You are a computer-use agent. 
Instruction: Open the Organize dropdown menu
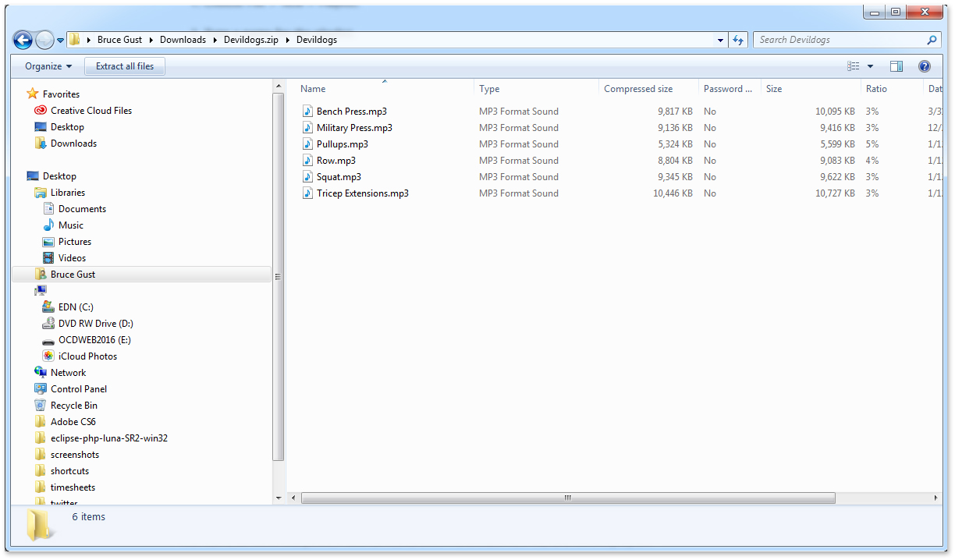[x=48, y=66]
